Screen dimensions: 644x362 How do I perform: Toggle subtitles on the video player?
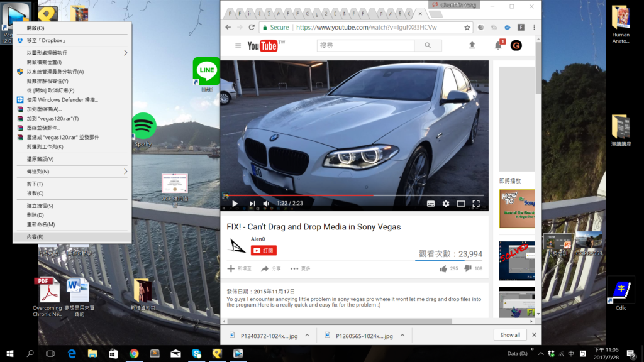click(x=431, y=204)
